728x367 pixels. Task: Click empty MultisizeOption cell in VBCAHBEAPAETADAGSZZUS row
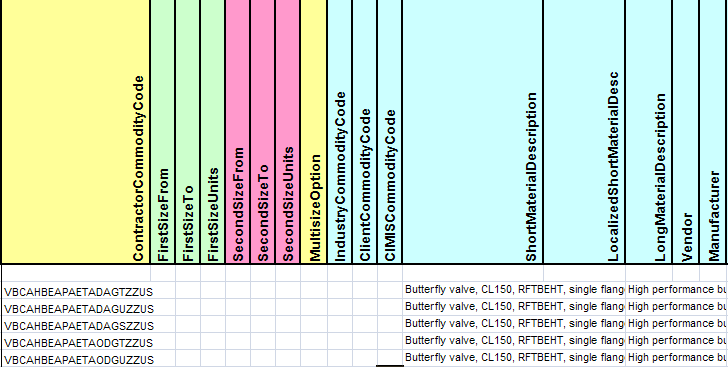pos(314,324)
